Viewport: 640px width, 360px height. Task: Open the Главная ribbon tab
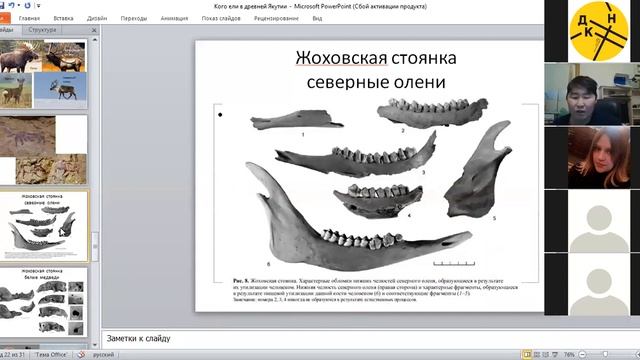click(29, 18)
